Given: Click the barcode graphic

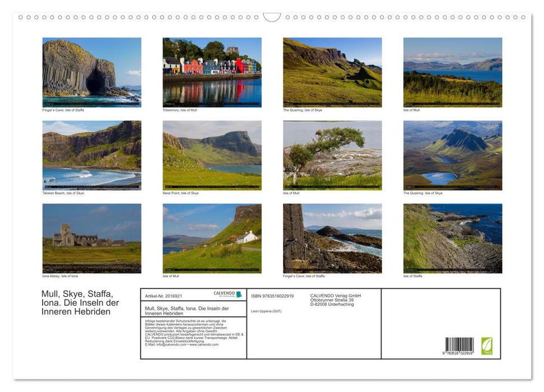Looking at the screenshot, I should click(x=459, y=343).
